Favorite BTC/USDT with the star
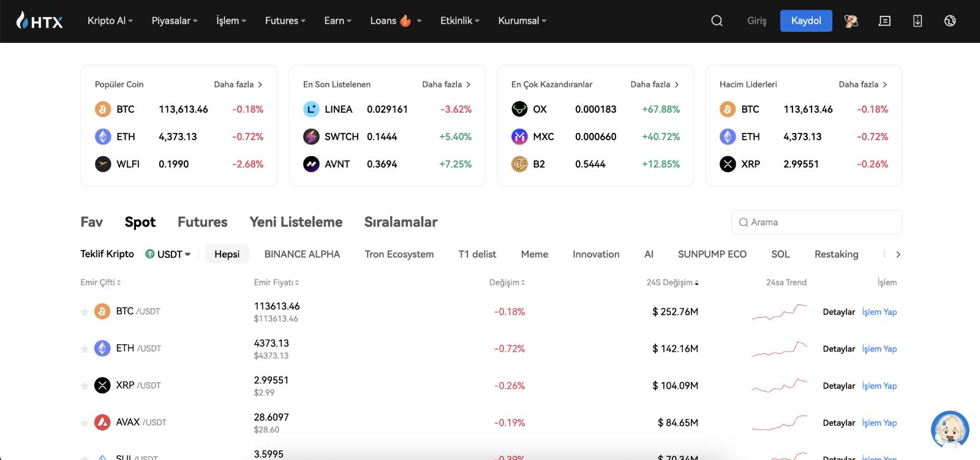980x460 pixels. [85, 312]
